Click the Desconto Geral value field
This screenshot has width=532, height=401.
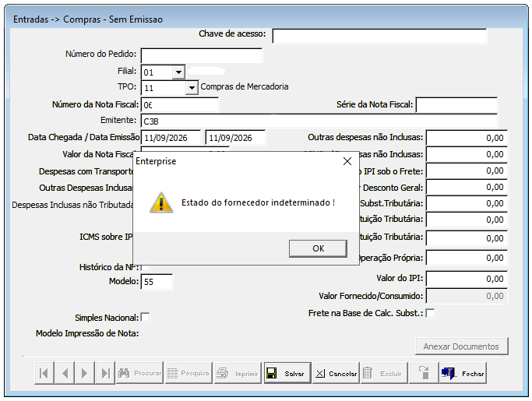[467, 187]
